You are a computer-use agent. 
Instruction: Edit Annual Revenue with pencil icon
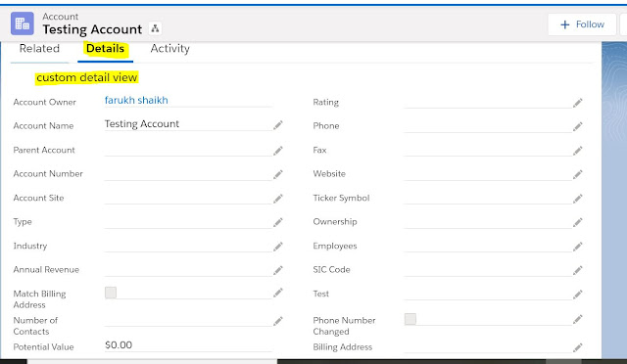(278, 270)
